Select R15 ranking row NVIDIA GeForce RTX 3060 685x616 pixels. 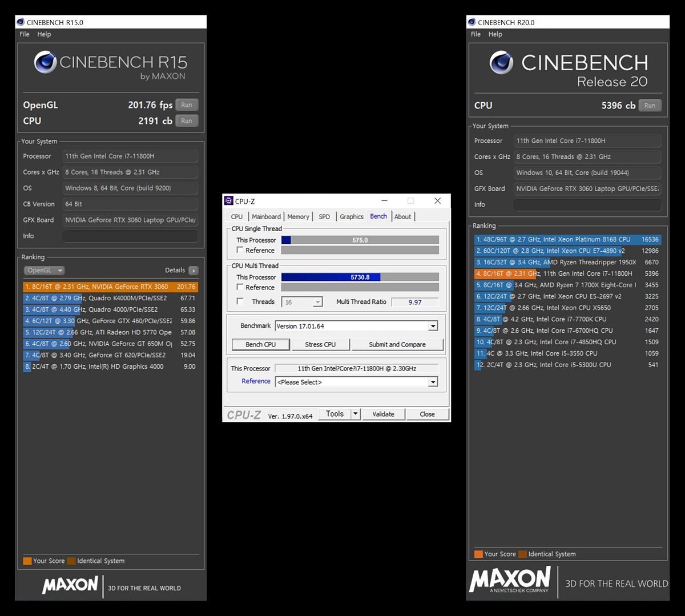coord(111,287)
